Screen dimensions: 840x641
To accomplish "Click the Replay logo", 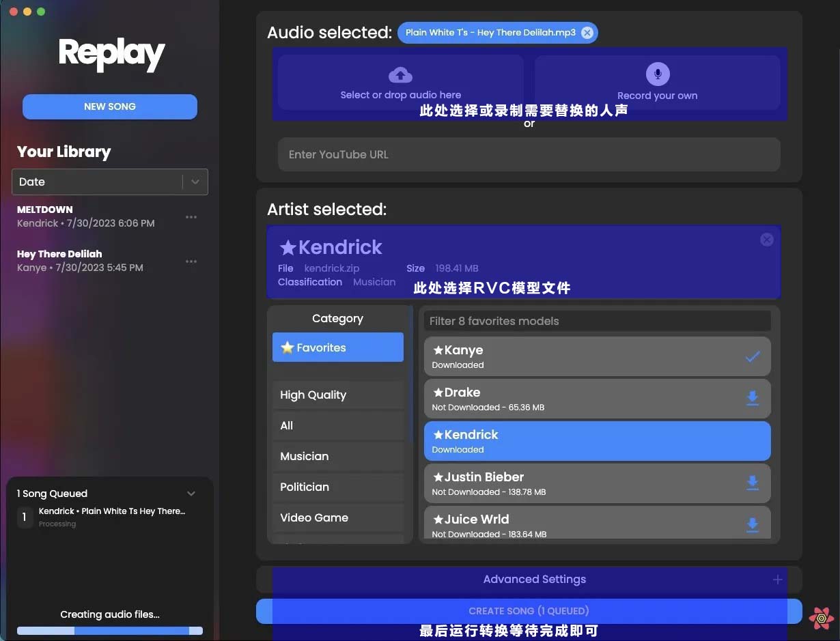I will (x=111, y=54).
